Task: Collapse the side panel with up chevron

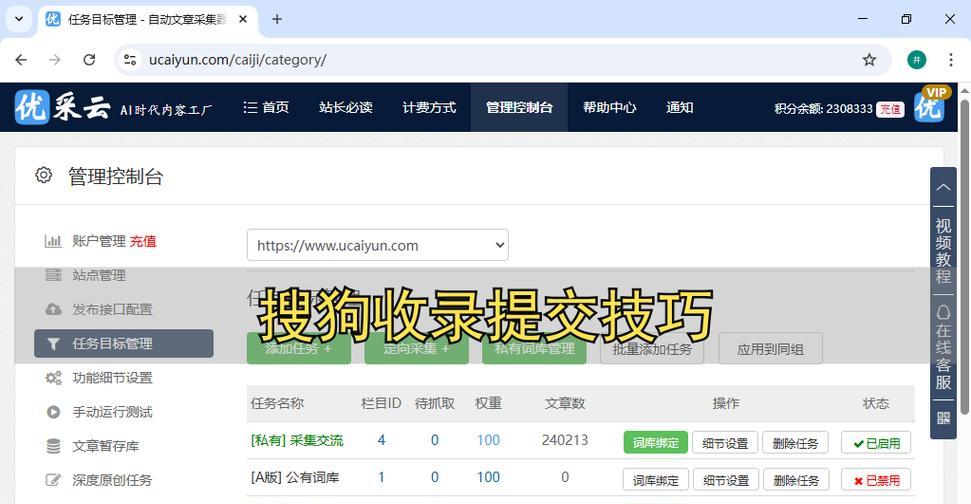Action: tap(943, 187)
